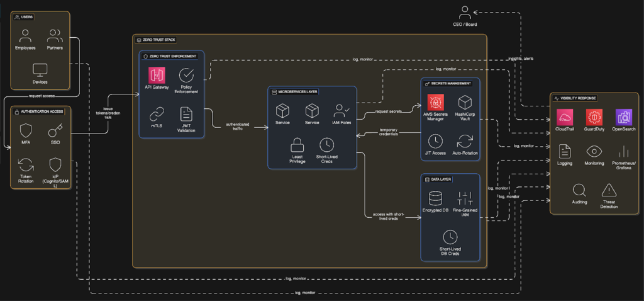Click the "authenticated traffic" arrow label
This screenshot has height=301, width=644.
[233, 127]
